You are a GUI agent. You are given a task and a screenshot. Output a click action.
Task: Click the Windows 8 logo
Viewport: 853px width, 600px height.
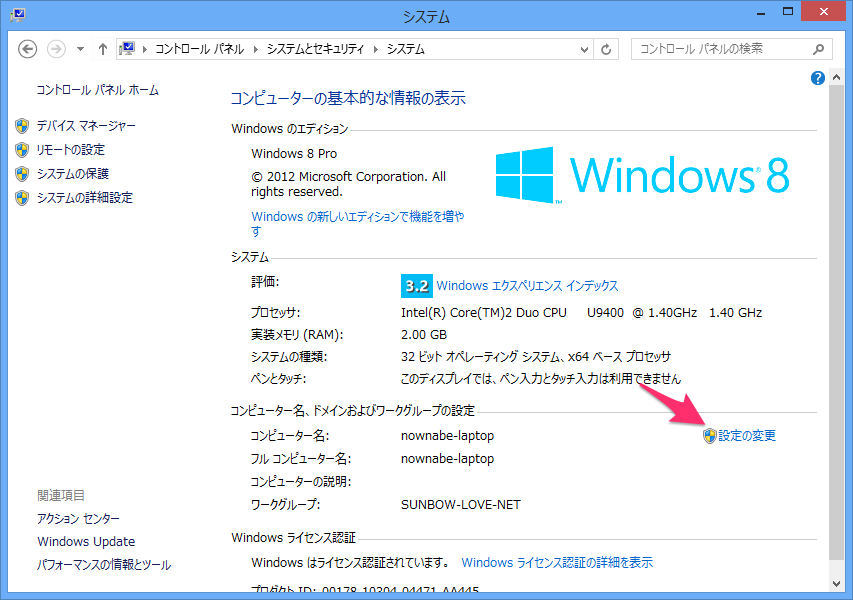coord(642,175)
